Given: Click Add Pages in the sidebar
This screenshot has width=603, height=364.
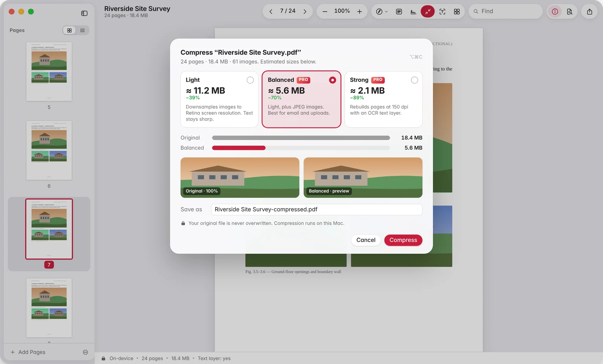Looking at the screenshot, I should (28, 352).
